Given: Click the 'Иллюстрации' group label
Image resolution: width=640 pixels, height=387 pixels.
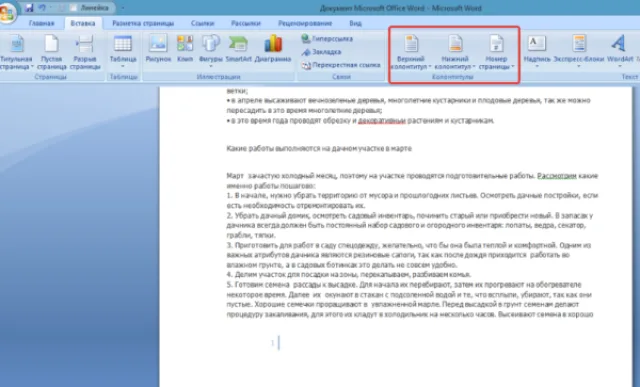Looking at the screenshot, I should [218, 77].
